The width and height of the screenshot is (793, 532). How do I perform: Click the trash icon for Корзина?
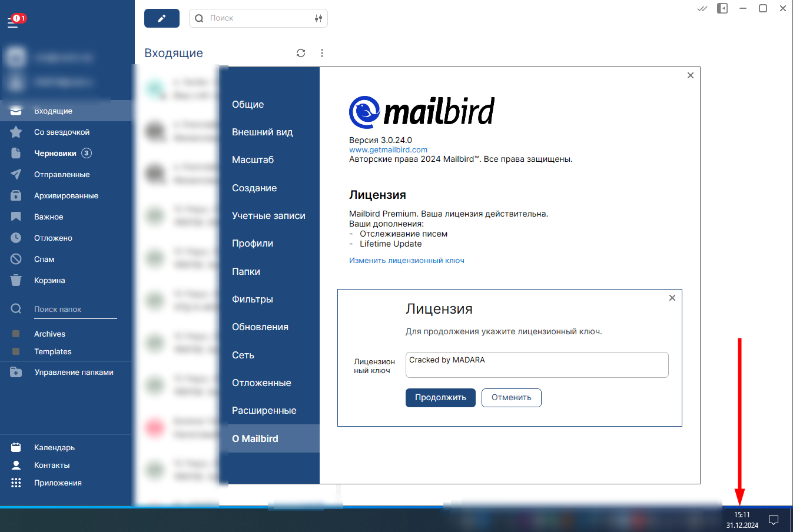pyautogui.click(x=16, y=280)
